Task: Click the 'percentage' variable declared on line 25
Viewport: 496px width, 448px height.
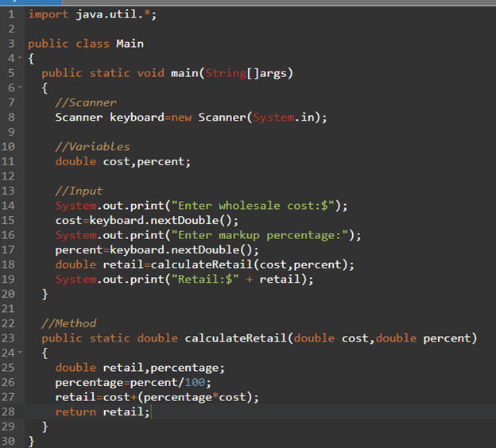Action: (x=184, y=368)
